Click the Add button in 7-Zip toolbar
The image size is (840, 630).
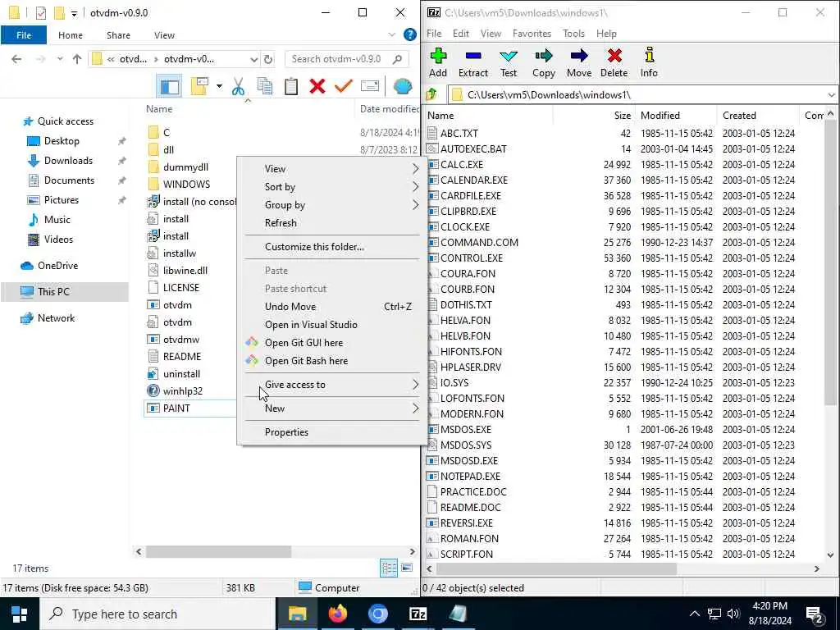coord(438,62)
